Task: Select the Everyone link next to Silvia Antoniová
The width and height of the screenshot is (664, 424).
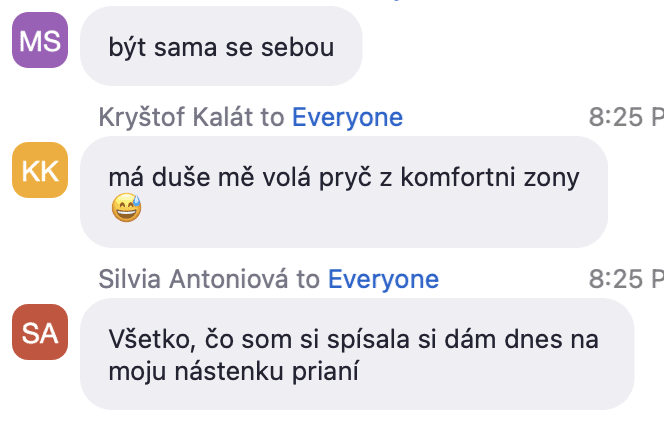Action: point(383,279)
